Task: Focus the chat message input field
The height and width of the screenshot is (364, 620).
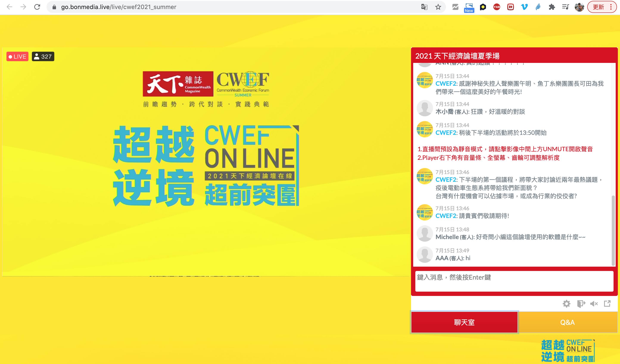Action: [x=514, y=281]
